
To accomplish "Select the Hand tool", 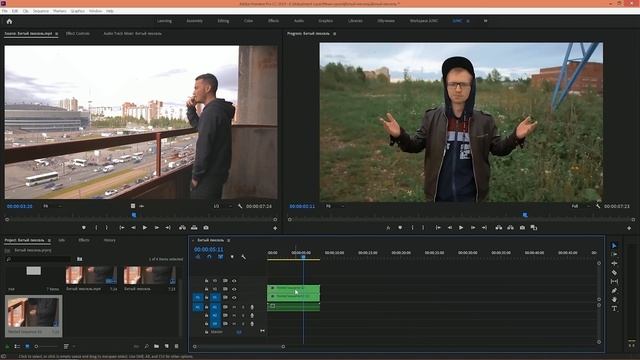I will pyautogui.click(x=614, y=300).
